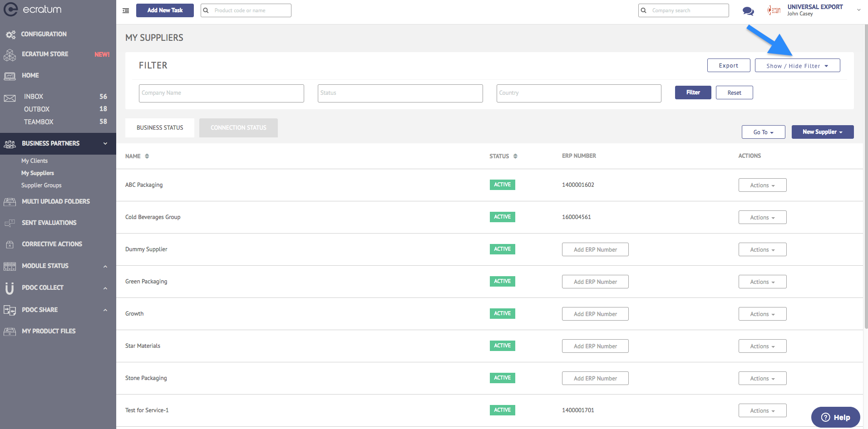Viewport: 868px width, 429px height.
Task: Expand the PDOC Collect section chevron
Action: (105, 288)
